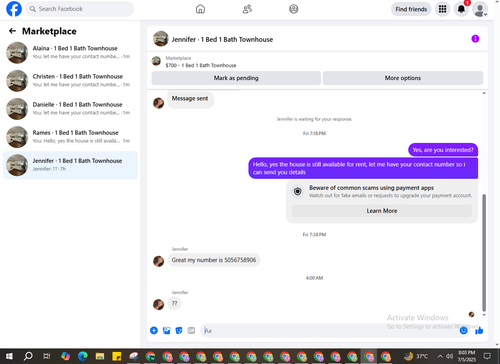Click the 'Message sent' bubble
The image size is (500, 364).
[x=190, y=99]
